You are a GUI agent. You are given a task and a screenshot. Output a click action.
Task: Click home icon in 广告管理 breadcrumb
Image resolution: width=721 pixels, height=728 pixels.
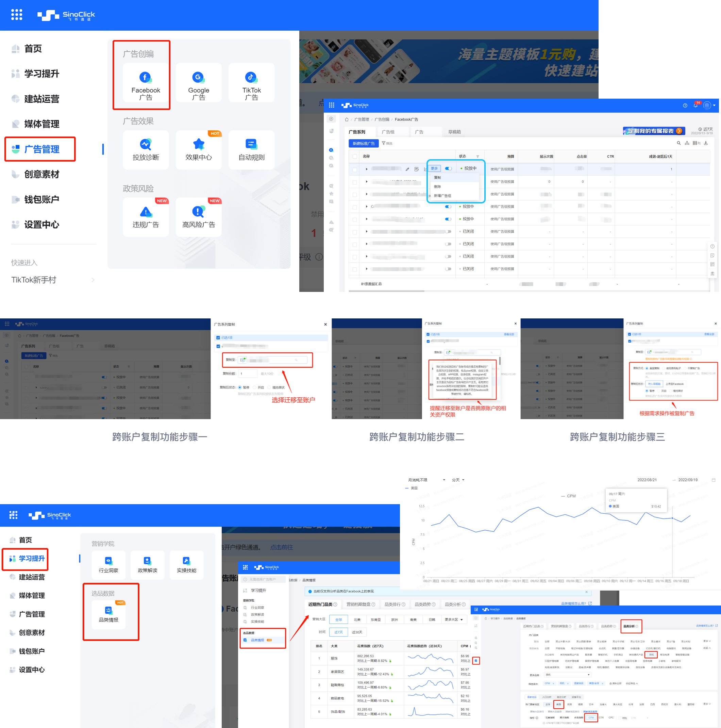pyautogui.click(x=347, y=119)
